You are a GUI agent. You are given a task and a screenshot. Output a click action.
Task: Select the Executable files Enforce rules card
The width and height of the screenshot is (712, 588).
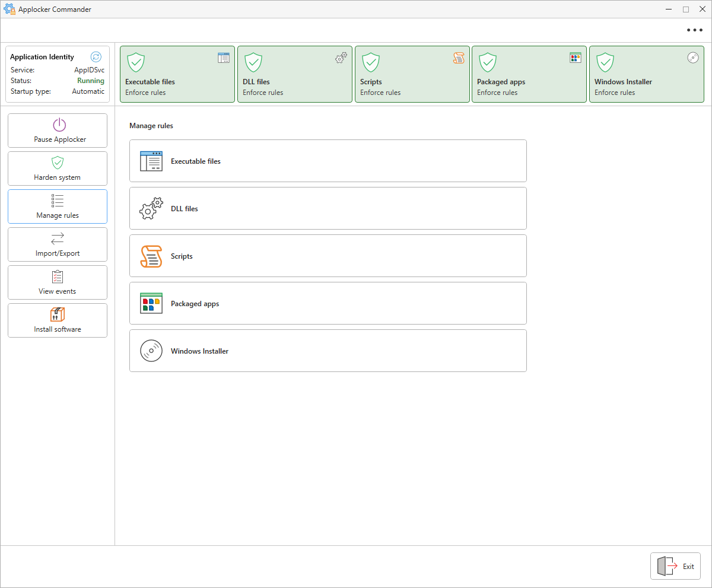177,74
